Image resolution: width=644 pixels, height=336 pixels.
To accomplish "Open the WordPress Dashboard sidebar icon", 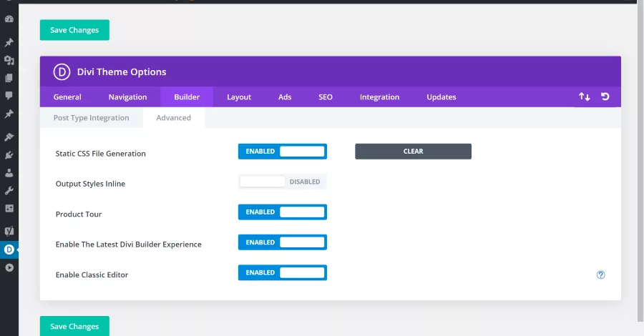I will pyautogui.click(x=9, y=19).
